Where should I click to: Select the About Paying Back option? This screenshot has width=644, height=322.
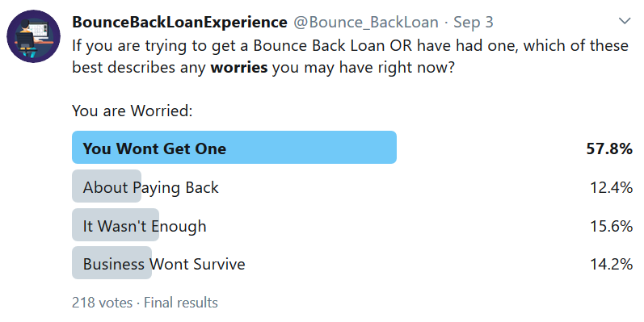pyautogui.click(x=151, y=187)
